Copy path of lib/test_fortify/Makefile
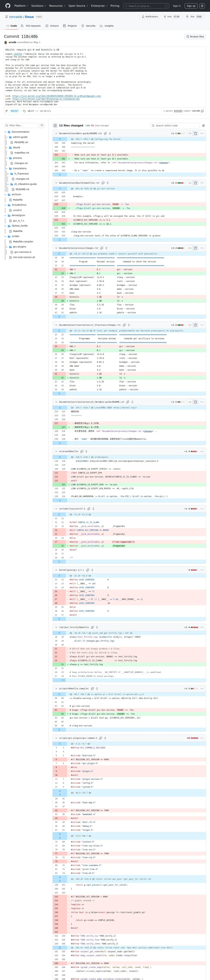 (x=92, y=627)
